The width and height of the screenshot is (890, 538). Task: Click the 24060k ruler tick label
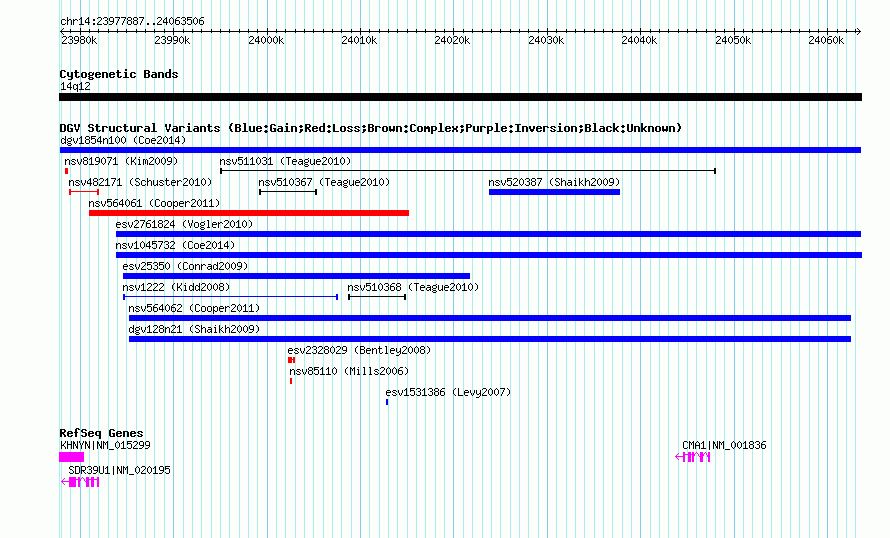pos(826,40)
